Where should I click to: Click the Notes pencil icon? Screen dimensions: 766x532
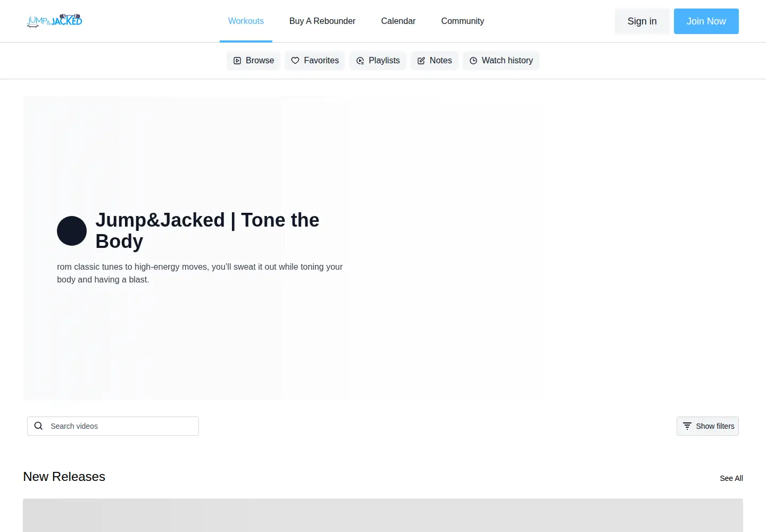(x=421, y=61)
